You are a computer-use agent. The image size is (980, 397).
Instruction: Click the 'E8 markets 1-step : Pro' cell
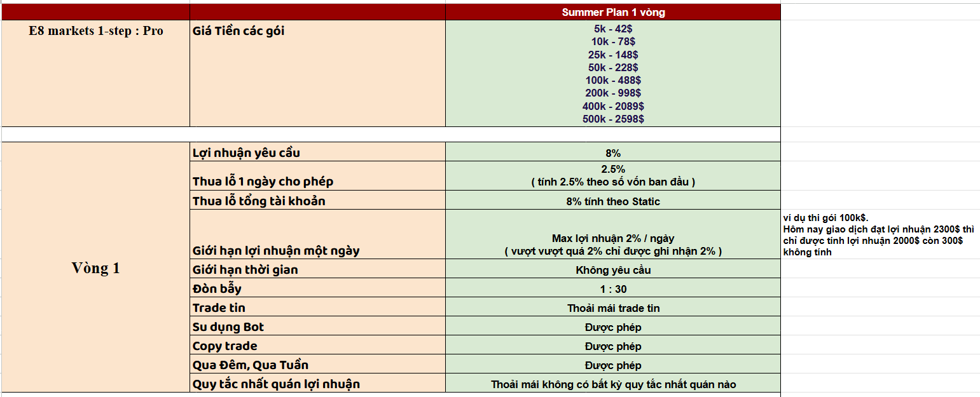point(95,73)
